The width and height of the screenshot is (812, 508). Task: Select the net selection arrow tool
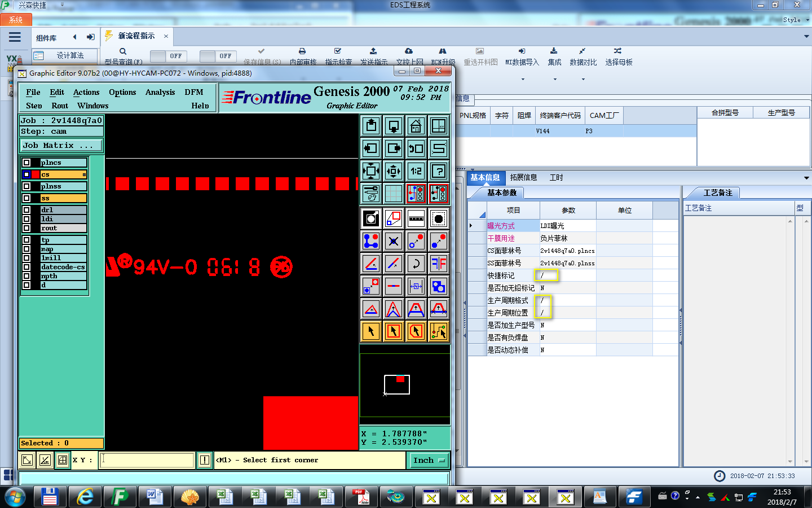(x=439, y=331)
